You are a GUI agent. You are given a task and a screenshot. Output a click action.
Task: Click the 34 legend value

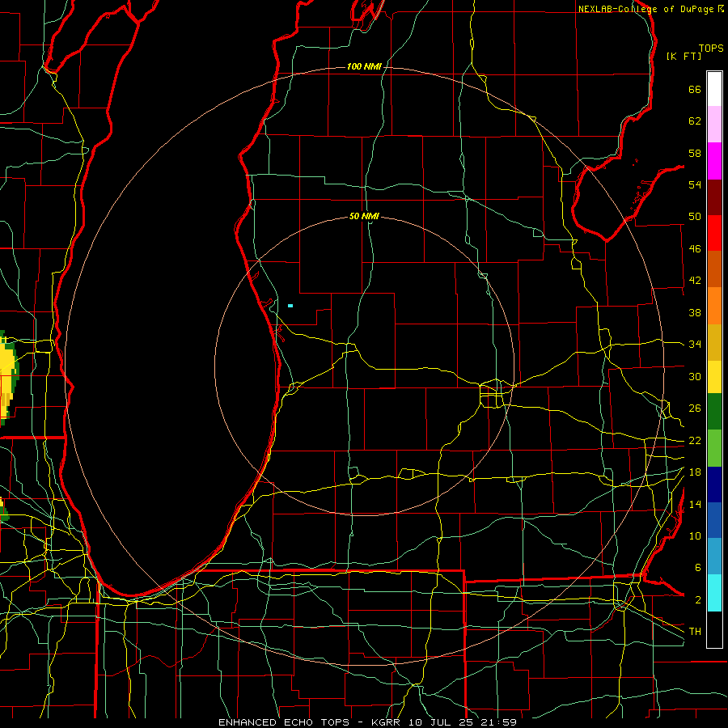point(695,345)
